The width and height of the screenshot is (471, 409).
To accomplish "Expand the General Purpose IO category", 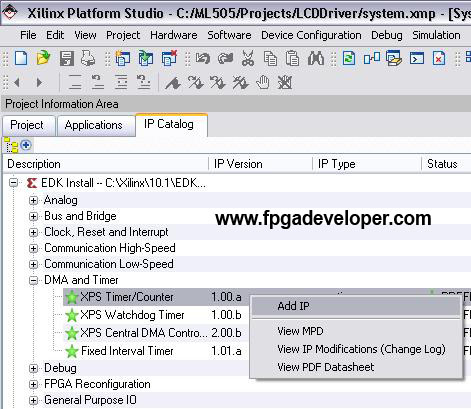I will pos(33,400).
